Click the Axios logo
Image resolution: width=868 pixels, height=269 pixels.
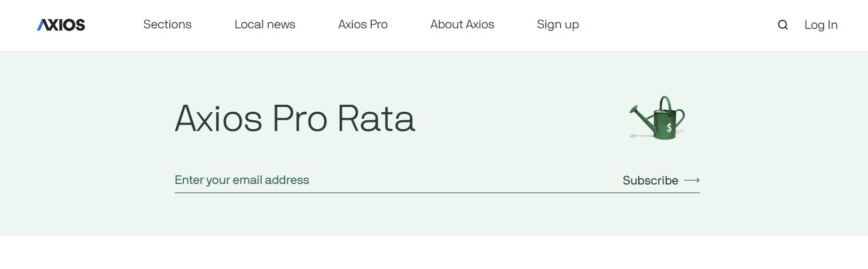[61, 25]
